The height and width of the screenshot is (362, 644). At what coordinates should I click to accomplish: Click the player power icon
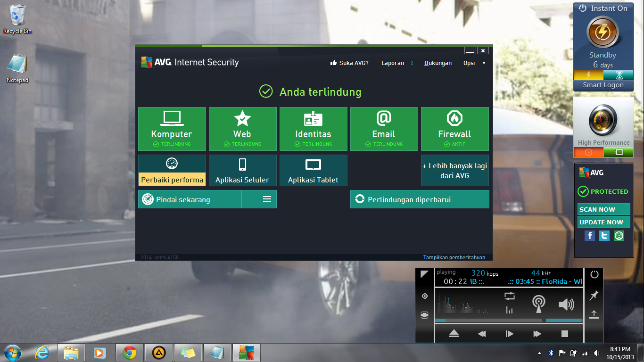(x=594, y=274)
